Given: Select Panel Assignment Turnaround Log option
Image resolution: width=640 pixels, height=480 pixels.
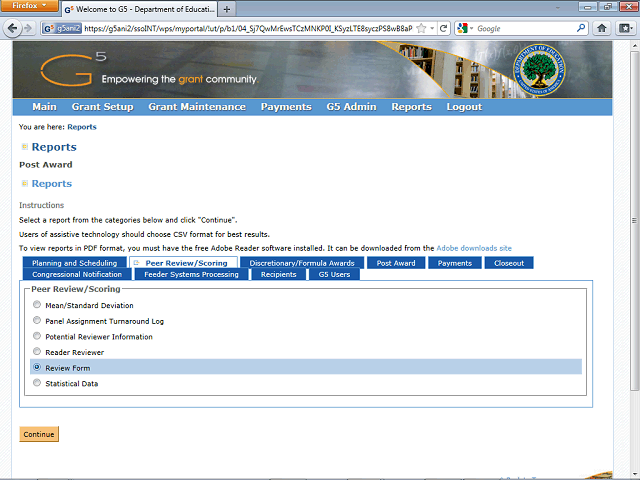Looking at the screenshot, I should click(37, 320).
